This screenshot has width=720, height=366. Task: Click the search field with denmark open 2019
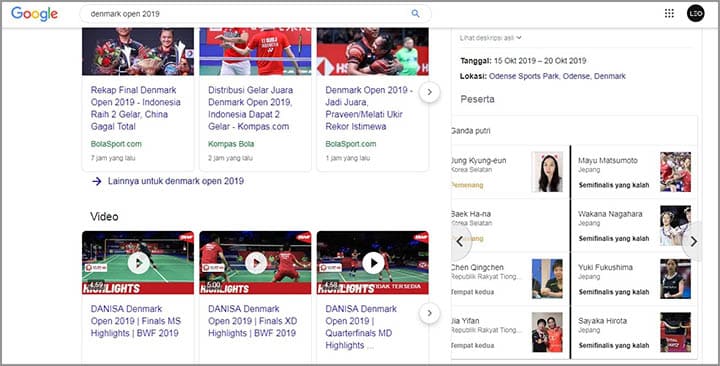click(255, 14)
